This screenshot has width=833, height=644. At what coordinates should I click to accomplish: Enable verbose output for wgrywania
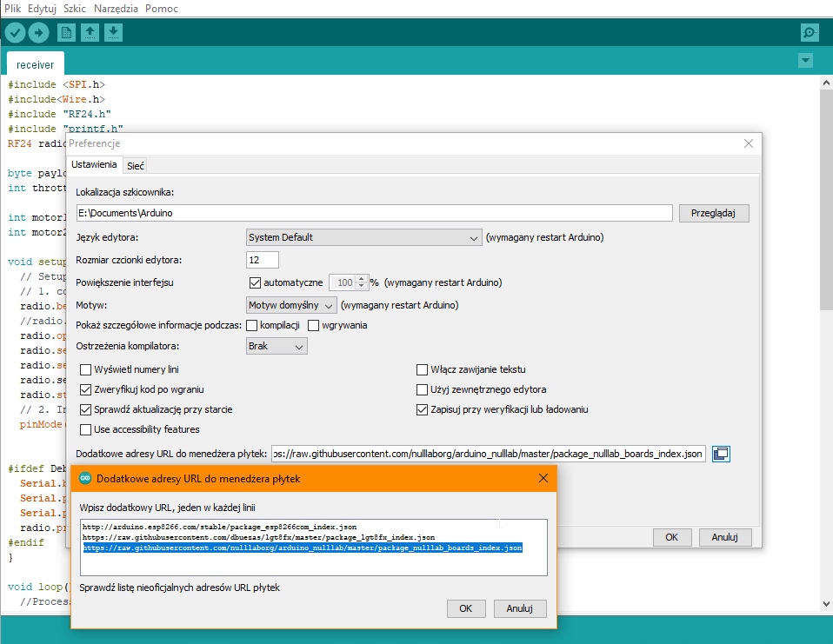313,325
